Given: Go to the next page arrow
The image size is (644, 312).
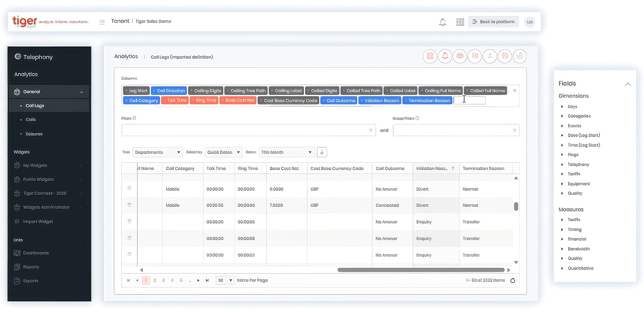Looking at the screenshot, I should [198, 280].
